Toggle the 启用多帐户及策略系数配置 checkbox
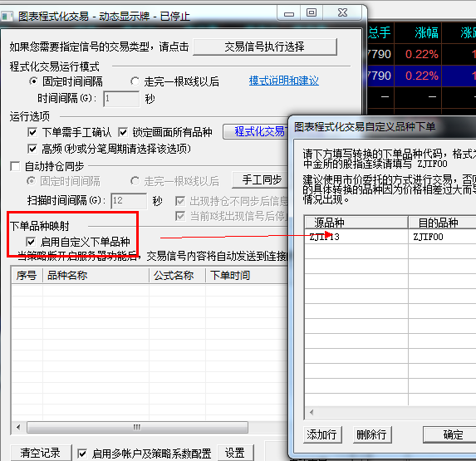This screenshot has width=476, height=461. click(82, 454)
